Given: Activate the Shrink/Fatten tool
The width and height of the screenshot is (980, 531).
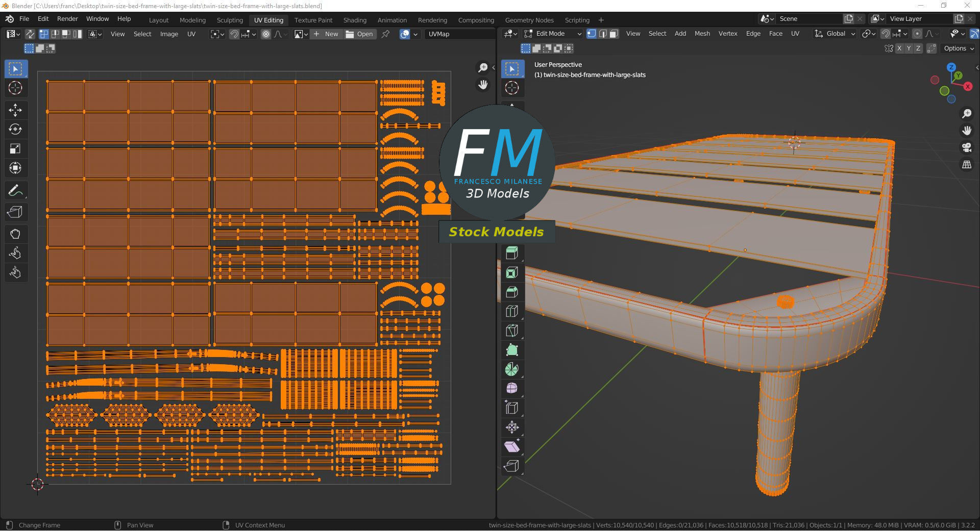Looking at the screenshot, I should [x=512, y=427].
